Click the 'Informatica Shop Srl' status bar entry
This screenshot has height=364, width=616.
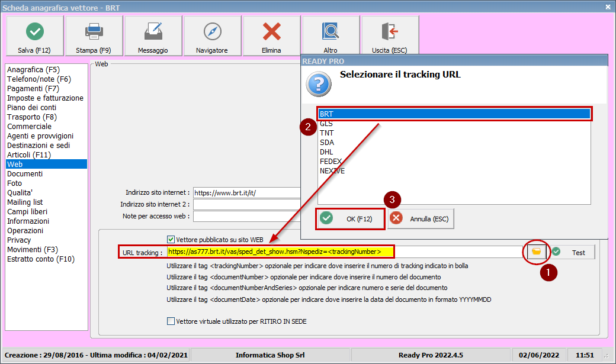pyautogui.click(x=270, y=355)
